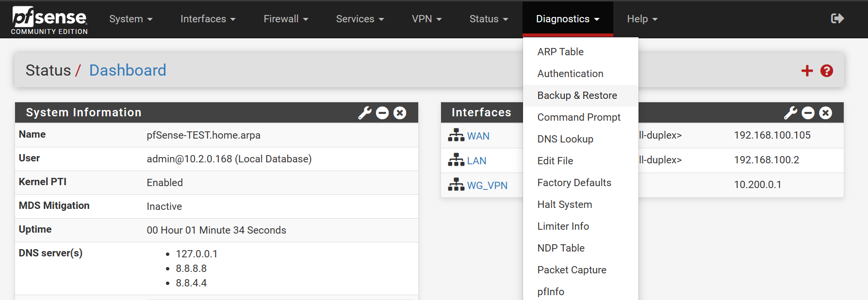Click the Dashboard breadcrumb link
The height and width of the screenshot is (300, 868).
[128, 70]
